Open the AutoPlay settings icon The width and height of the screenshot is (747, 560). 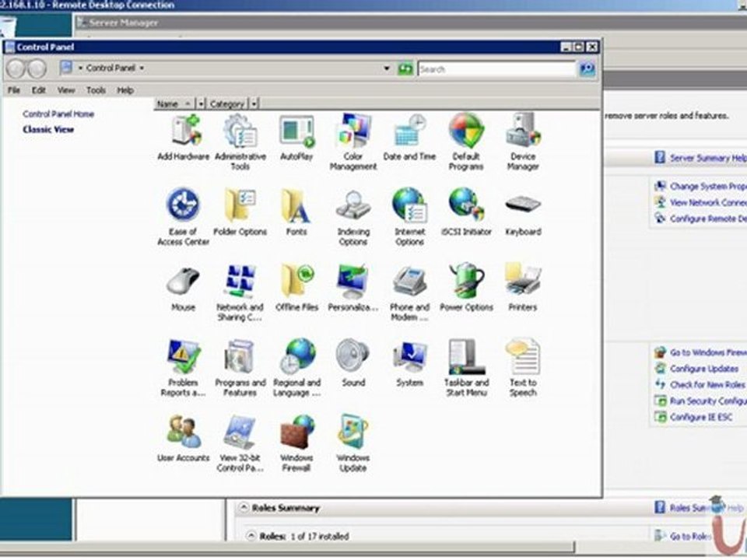click(296, 138)
